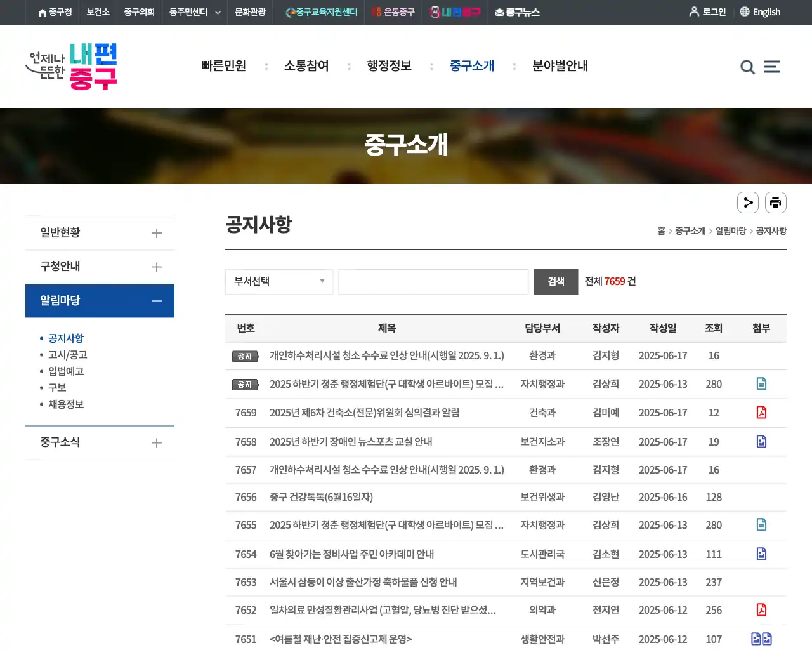Open notice 서울시 삼둥이 이상 출산가정 축하물품 신청 안내
Image resolution: width=812 pixels, height=650 pixels.
[363, 582]
